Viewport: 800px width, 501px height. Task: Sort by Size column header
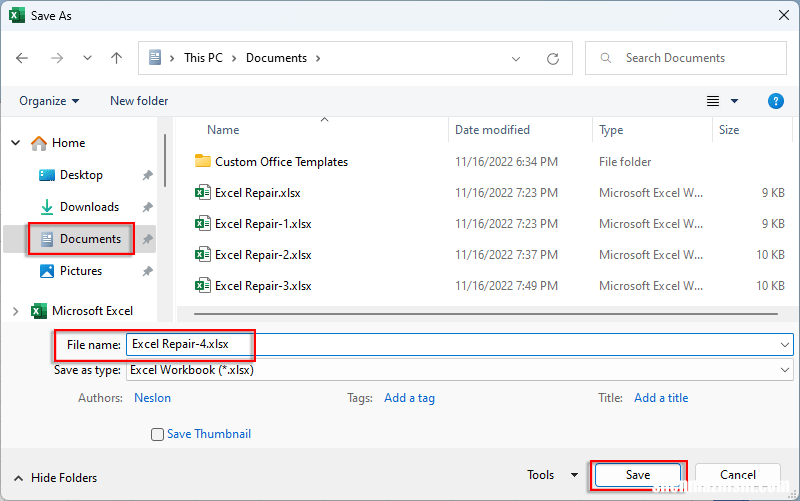[729, 130]
